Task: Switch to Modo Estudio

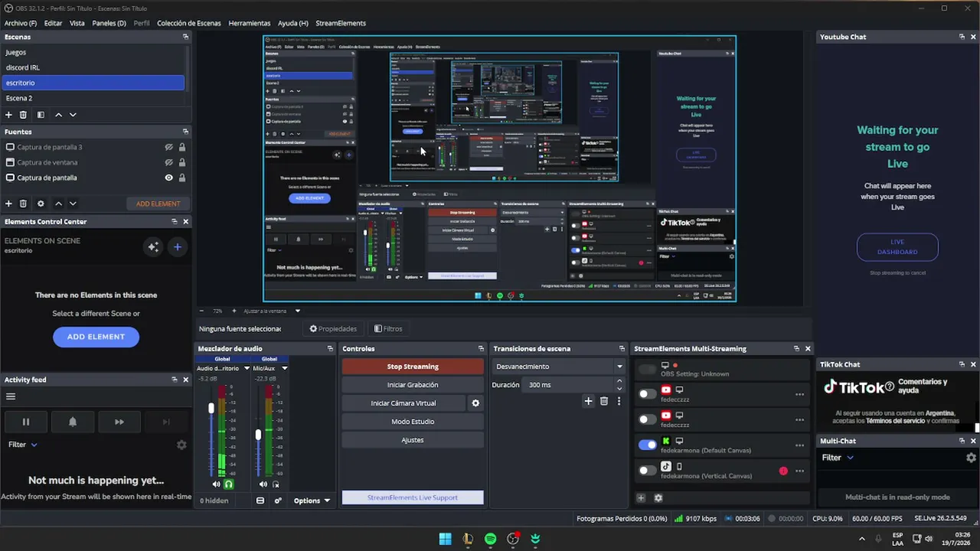Action: (x=413, y=422)
